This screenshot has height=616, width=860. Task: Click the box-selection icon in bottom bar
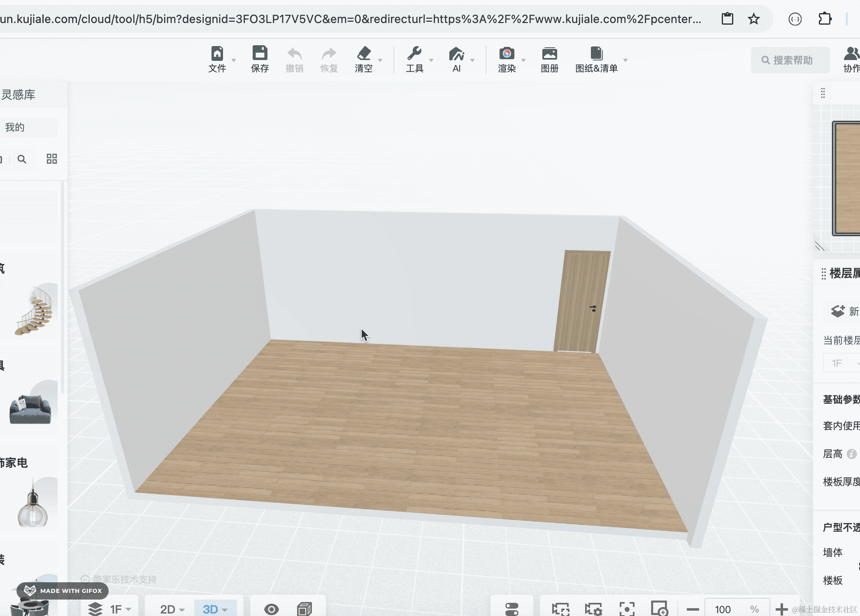coord(560,609)
